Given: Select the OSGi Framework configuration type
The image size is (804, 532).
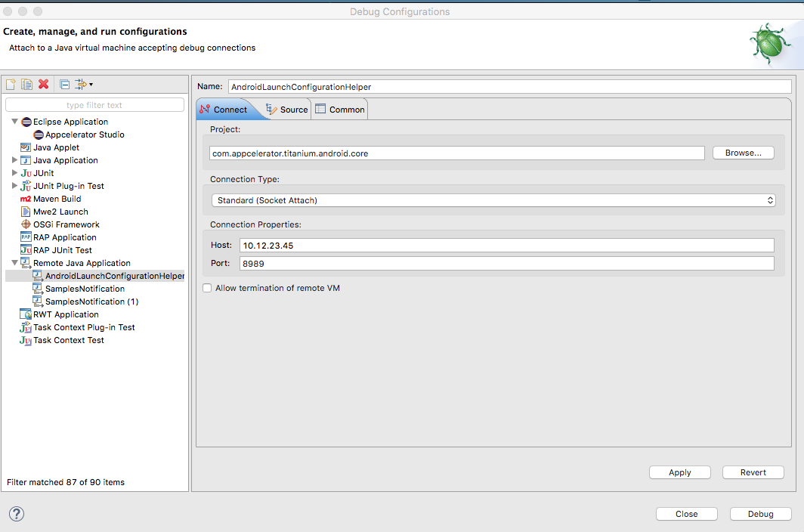Looking at the screenshot, I should click(x=64, y=224).
